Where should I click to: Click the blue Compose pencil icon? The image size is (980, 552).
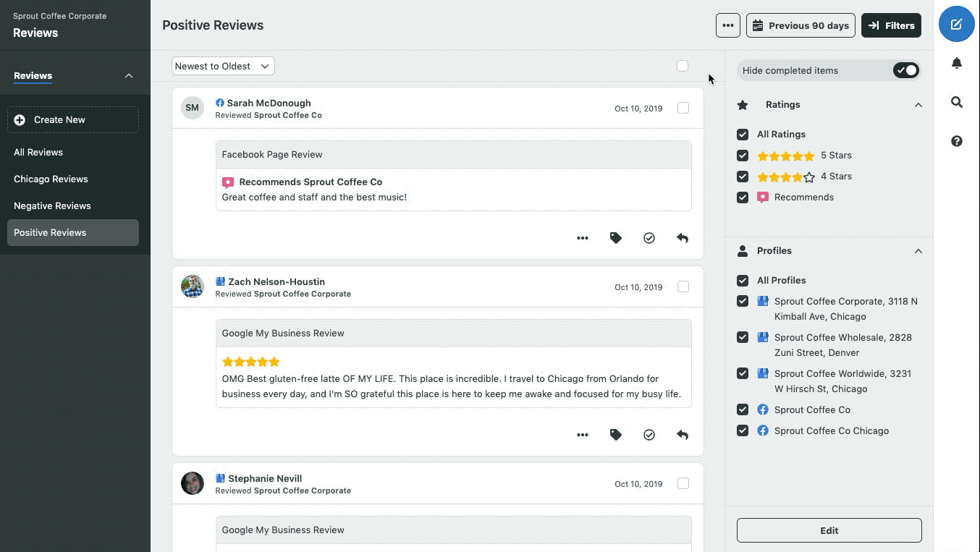[956, 25]
